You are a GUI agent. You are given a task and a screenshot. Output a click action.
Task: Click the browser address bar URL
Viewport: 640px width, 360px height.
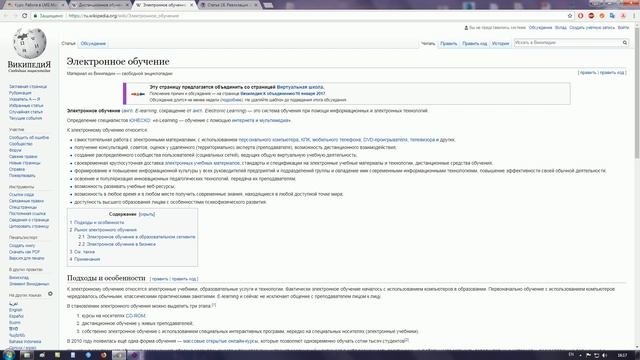124,16
